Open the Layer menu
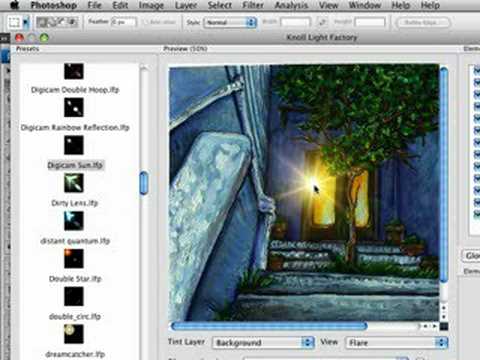Viewport: 480px width, 360px height. click(186, 5)
